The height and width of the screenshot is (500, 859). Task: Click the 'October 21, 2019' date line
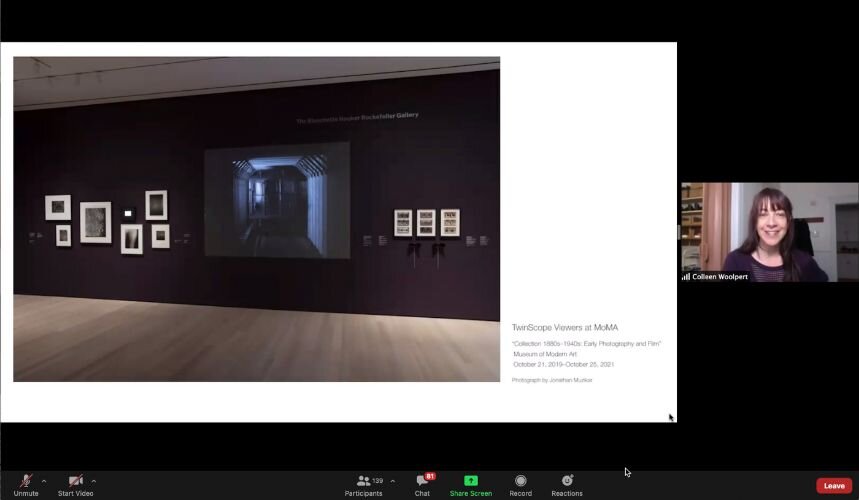(563, 364)
